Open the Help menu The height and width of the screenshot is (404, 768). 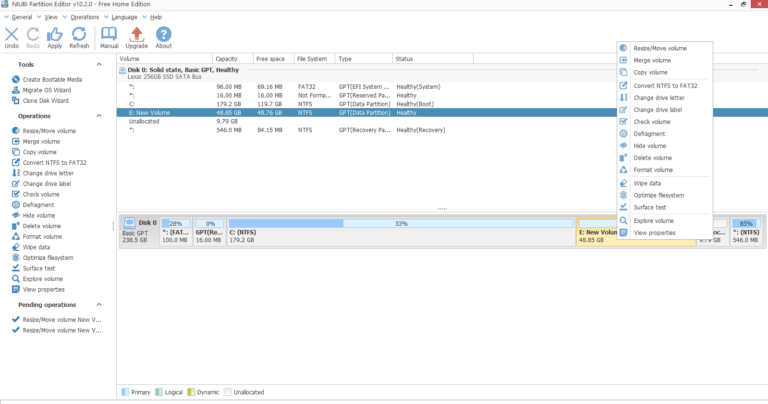[x=156, y=17]
